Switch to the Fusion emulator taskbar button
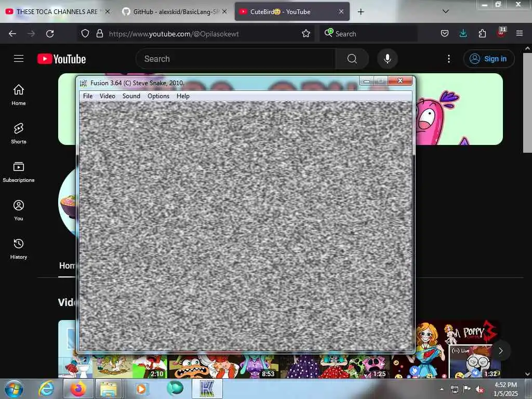Viewport: 532px width, 399px height. coord(207,389)
